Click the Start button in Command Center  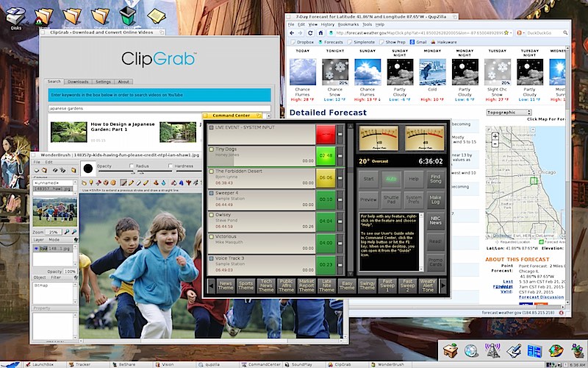[x=368, y=179]
